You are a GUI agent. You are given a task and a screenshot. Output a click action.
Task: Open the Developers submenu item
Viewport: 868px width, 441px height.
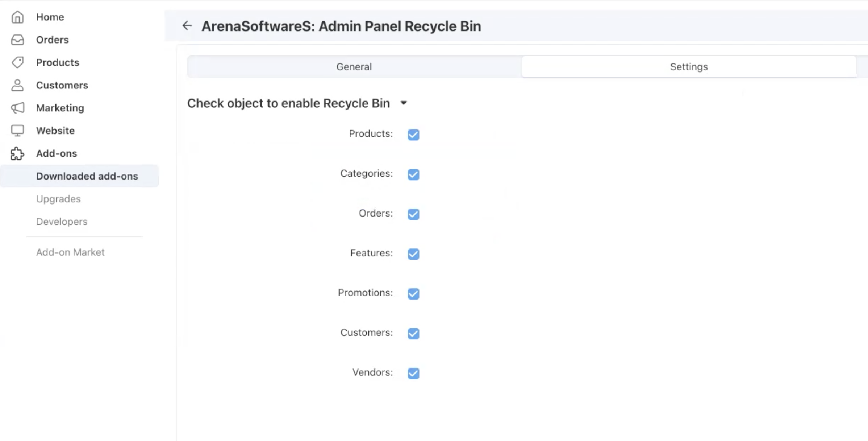point(62,222)
